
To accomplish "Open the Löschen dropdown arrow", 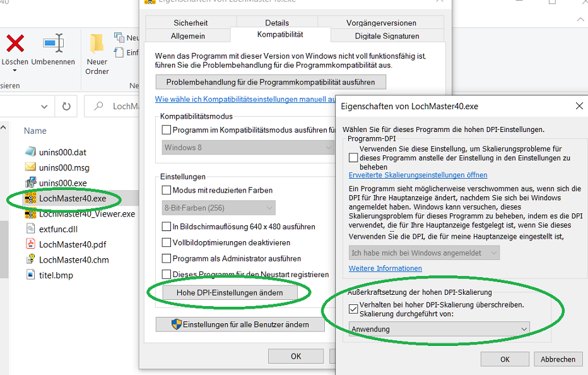I will (15, 71).
